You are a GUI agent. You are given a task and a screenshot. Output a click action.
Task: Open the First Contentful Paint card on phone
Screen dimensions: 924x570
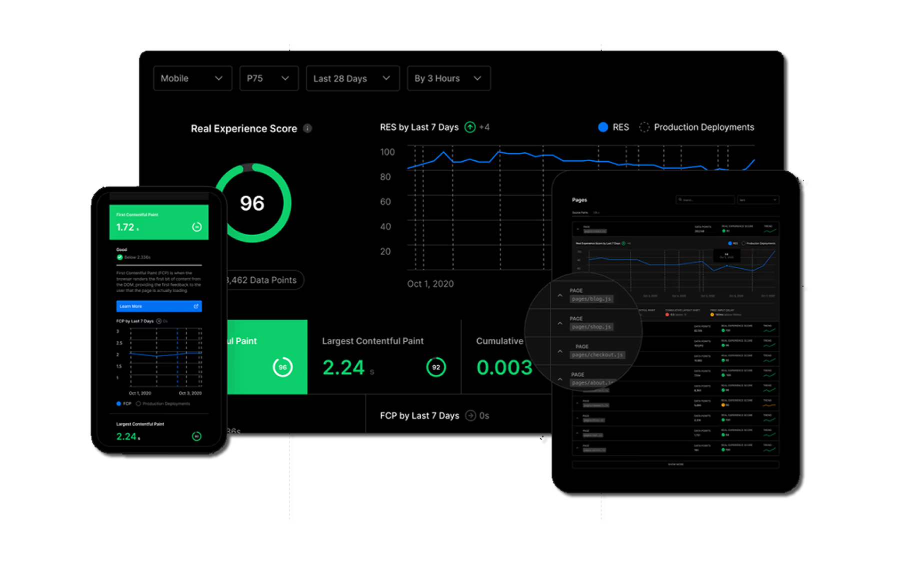159,222
